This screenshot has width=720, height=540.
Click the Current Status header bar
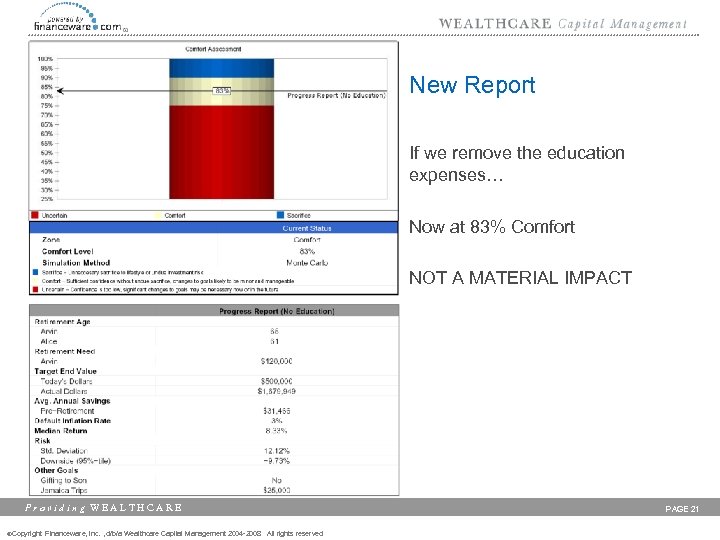[214, 228]
